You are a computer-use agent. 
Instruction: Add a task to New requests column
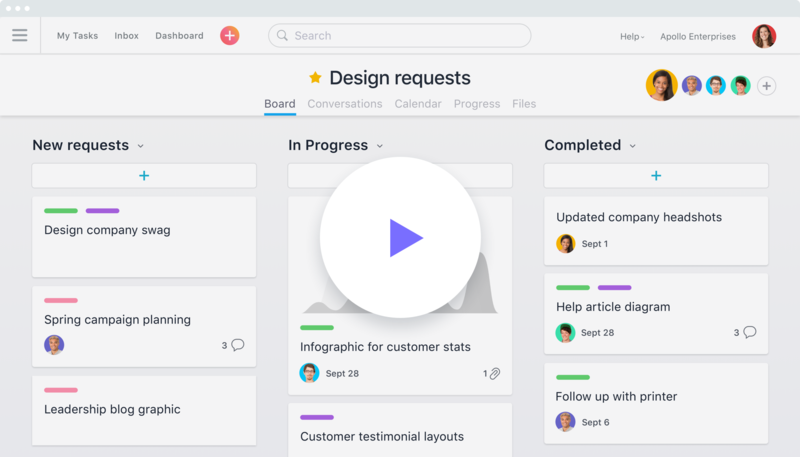[x=144, y=176]
